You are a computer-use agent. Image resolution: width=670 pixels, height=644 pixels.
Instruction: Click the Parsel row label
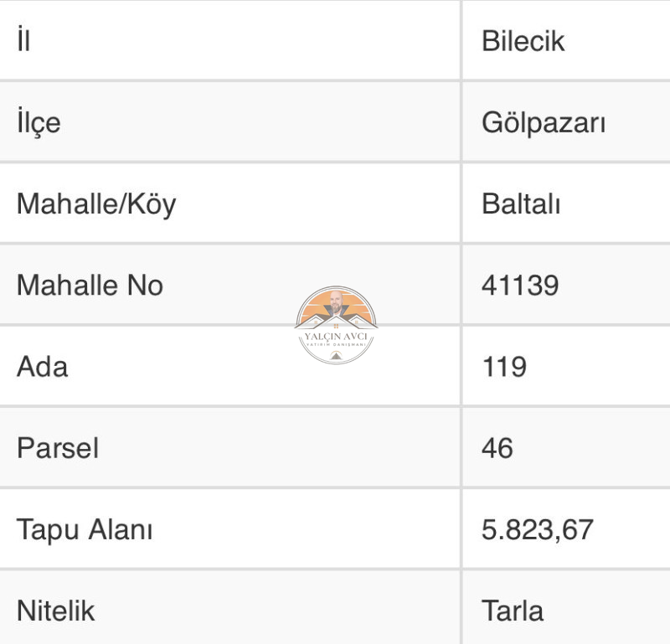point(58,448)
